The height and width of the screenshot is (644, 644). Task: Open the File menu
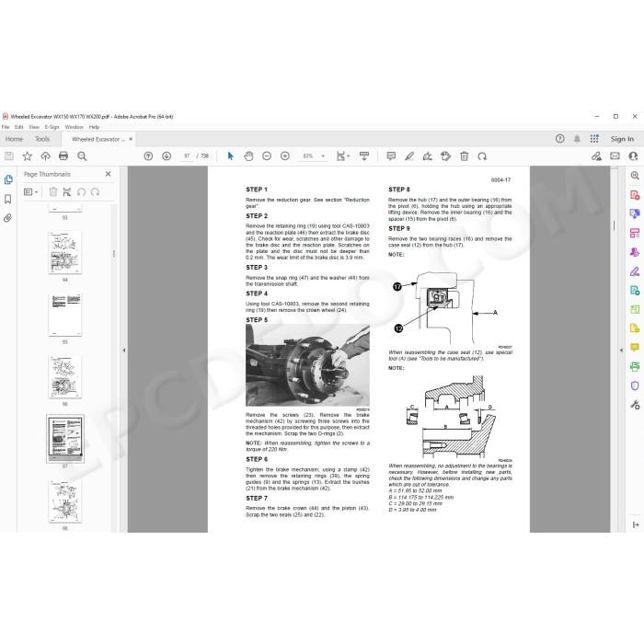click(x=6, y=127)
